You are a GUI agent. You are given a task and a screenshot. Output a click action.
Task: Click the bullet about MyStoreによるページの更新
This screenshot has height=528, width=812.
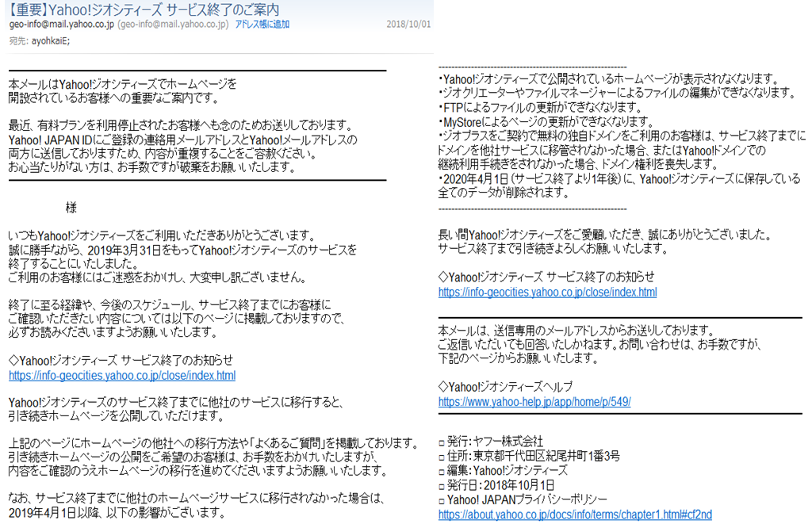pyautogui.click(x=546, y=122)
